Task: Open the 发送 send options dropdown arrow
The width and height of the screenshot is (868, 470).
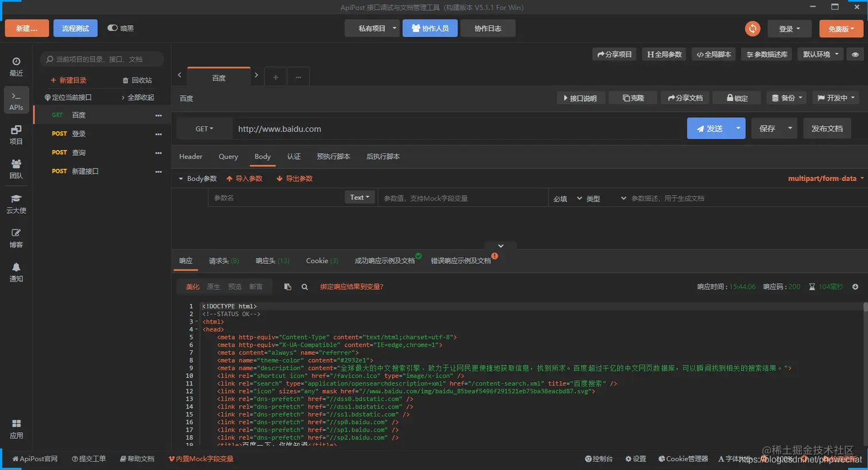Action: [738, 128]
